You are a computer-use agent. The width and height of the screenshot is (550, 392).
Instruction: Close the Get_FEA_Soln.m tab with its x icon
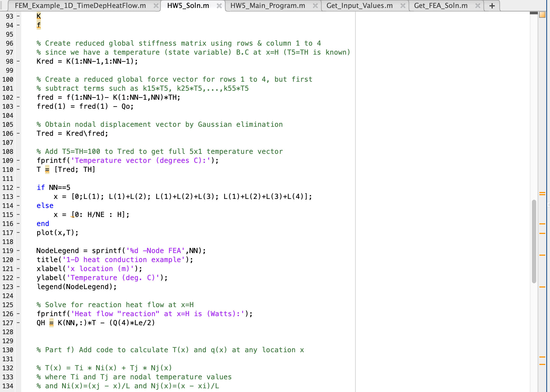[478, 5]
